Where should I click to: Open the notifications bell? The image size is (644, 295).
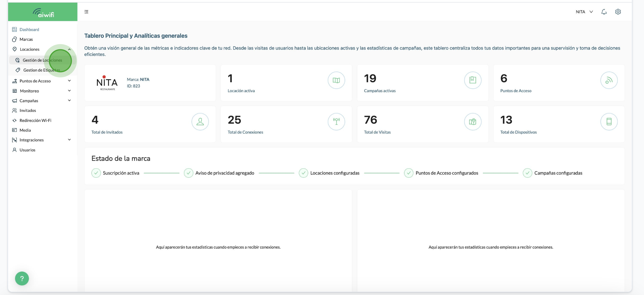pos(604,12)
